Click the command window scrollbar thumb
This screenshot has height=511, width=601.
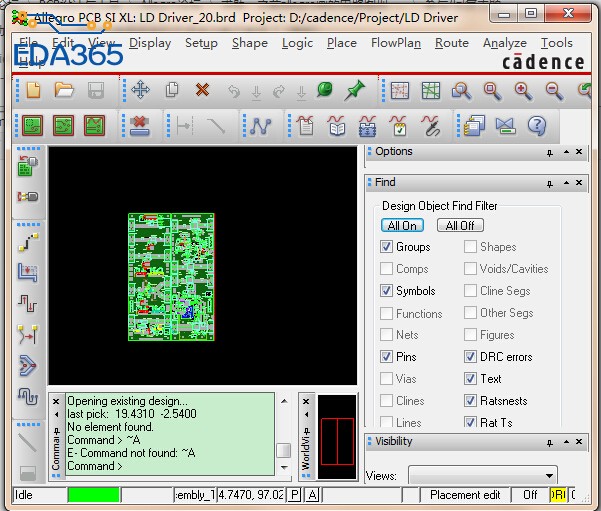284,450
